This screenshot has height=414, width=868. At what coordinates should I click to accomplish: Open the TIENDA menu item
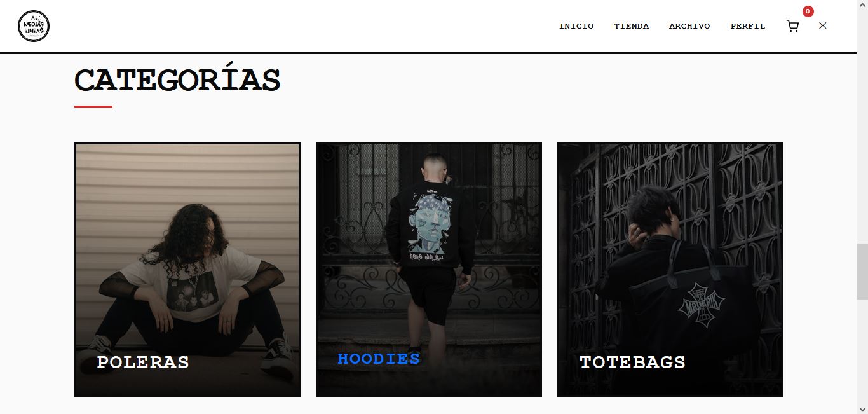(x=632, y=26)
